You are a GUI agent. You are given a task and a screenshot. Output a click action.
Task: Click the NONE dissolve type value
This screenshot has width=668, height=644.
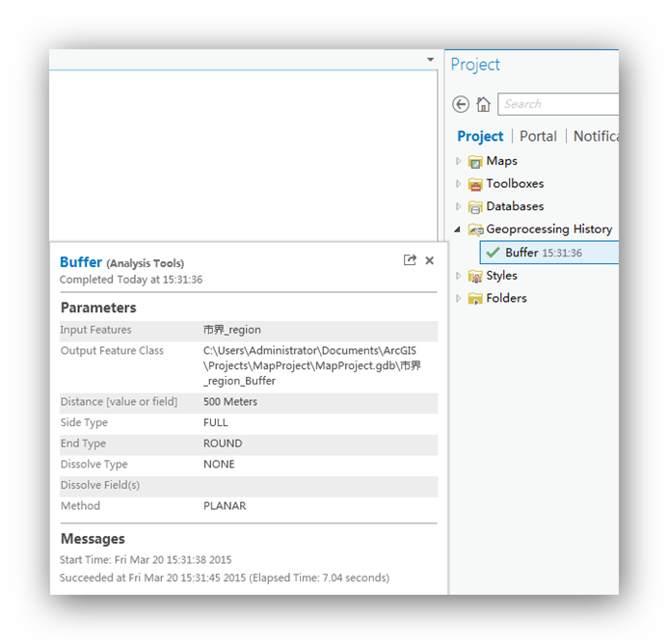click(219, 465)
